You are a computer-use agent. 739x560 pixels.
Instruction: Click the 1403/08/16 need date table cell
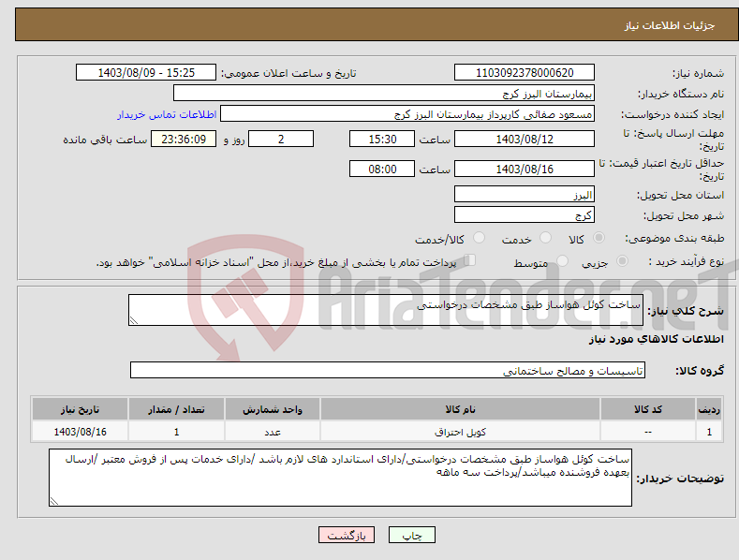[x=81, y=432]
